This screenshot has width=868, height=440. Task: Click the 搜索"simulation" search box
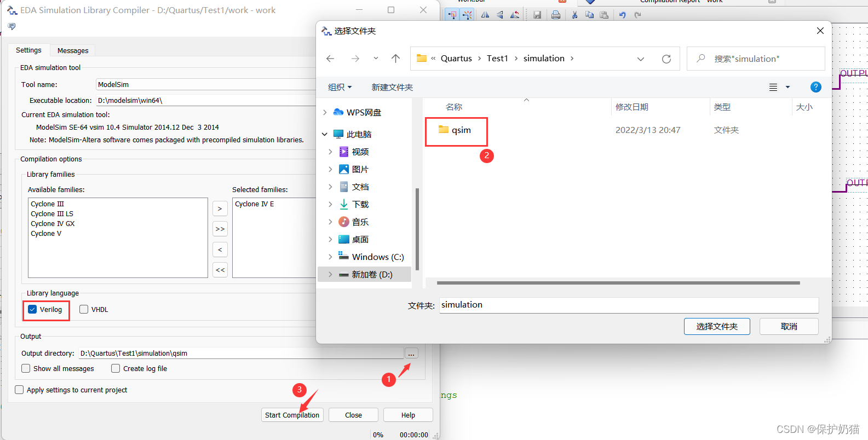point(756,59)
